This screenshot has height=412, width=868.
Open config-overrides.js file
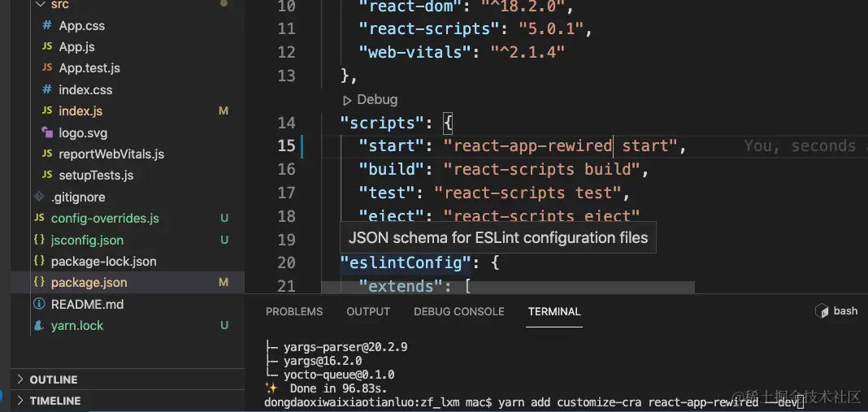105,218
